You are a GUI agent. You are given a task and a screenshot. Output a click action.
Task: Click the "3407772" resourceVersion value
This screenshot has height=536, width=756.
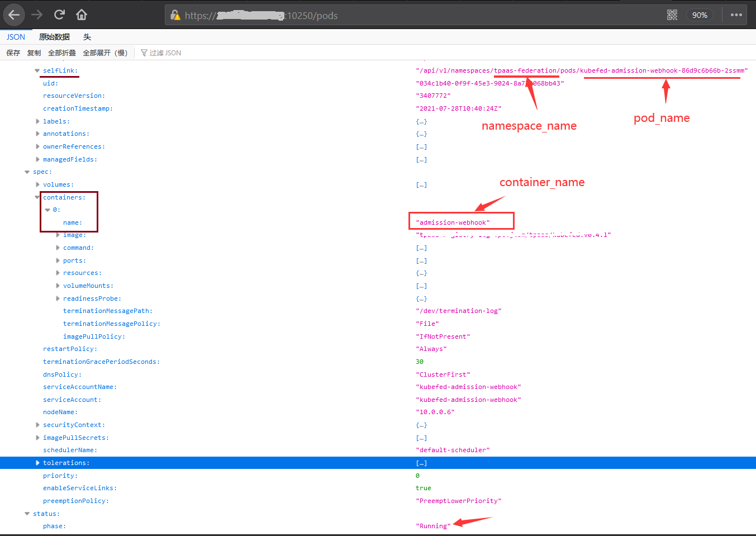(x=433, y=96)
